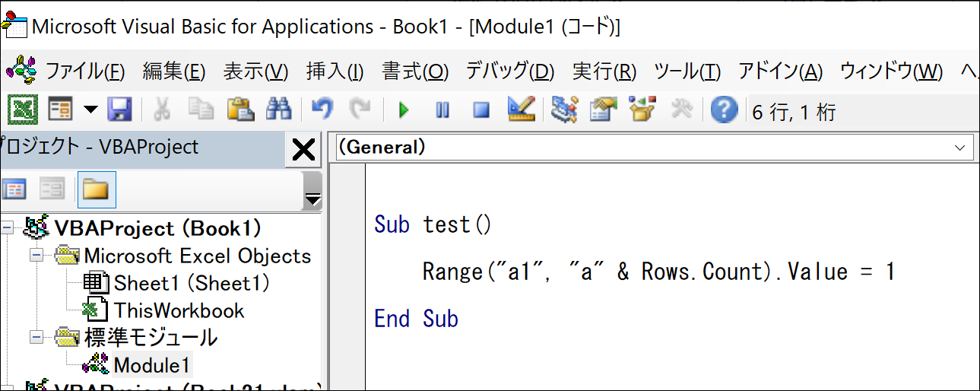The width and height of the screenshot is (980, 391).
Task: Toggle folders view in the project pane
Action: tap(96, 189)
